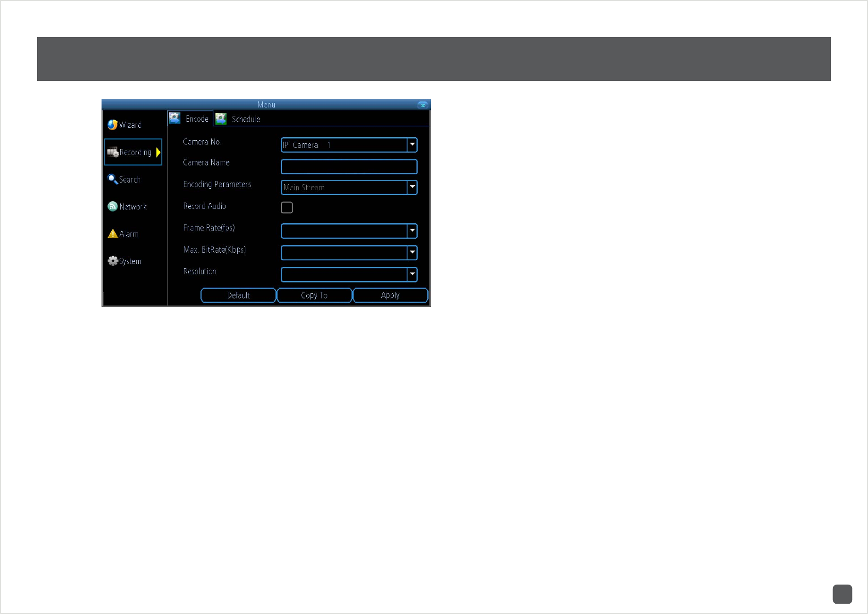Screen dimensions: 868x614
Task: Switch to the Encode tab
Action: [190, 119]
